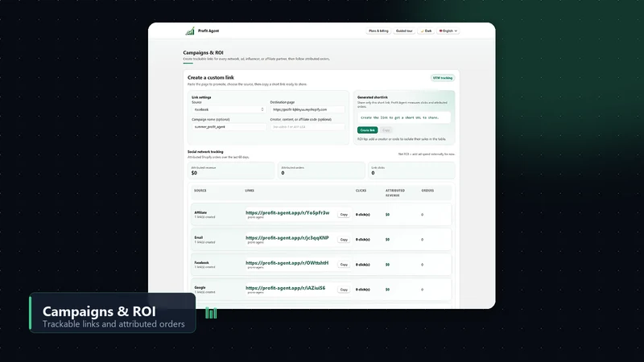This screenshot has height=362, width=644.
Task: Click the ATTRIBUTED REVENUE column header
Action: [x=395, y=193]
